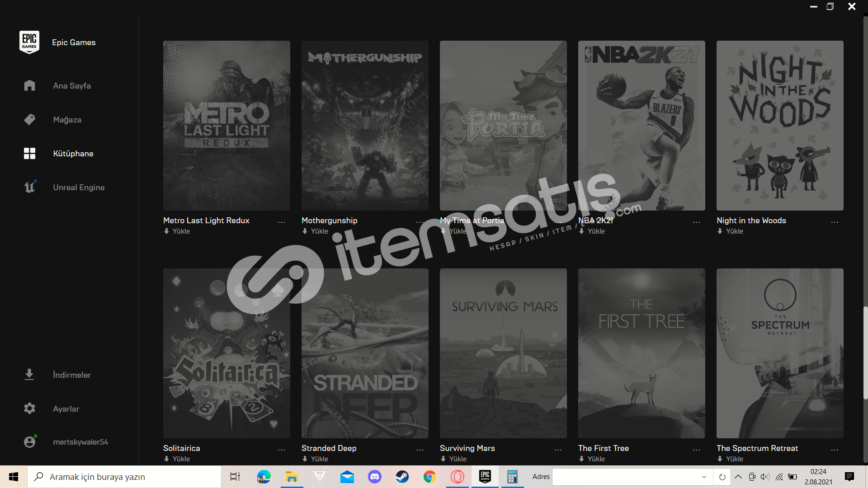The image size is (868, 488).
Task: Expand options menu for The First Tree
Action: (696, 450)
